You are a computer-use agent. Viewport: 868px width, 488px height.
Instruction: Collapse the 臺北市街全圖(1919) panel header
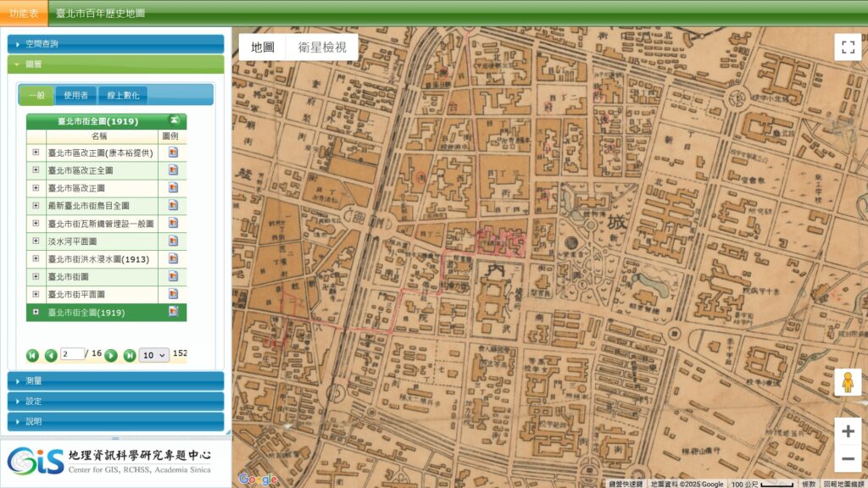tap(175, 120)
